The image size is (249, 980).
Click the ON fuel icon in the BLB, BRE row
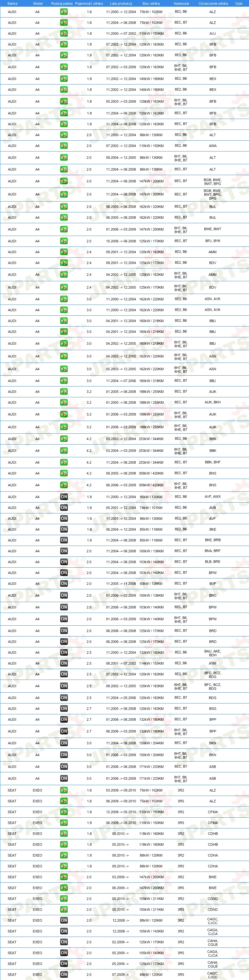[x=64, y=562]
